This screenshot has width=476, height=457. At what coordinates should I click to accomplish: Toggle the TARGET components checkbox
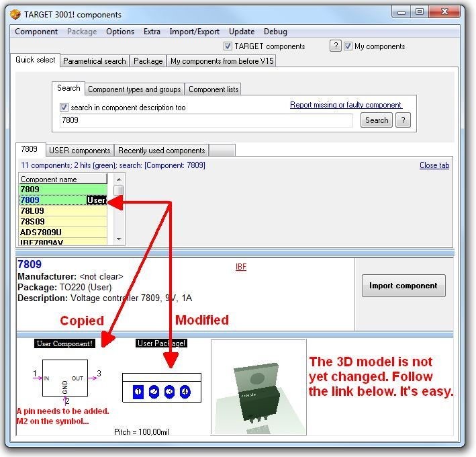pos(228,46)
